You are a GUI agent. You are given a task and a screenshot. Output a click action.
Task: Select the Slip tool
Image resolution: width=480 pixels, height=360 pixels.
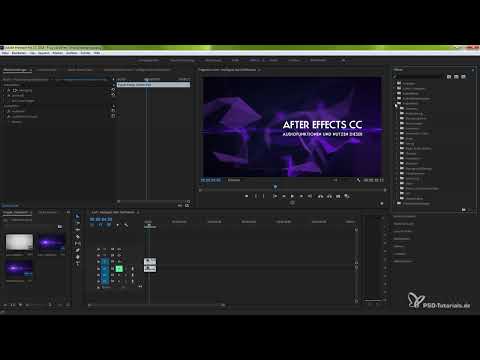tap(77, 244)
